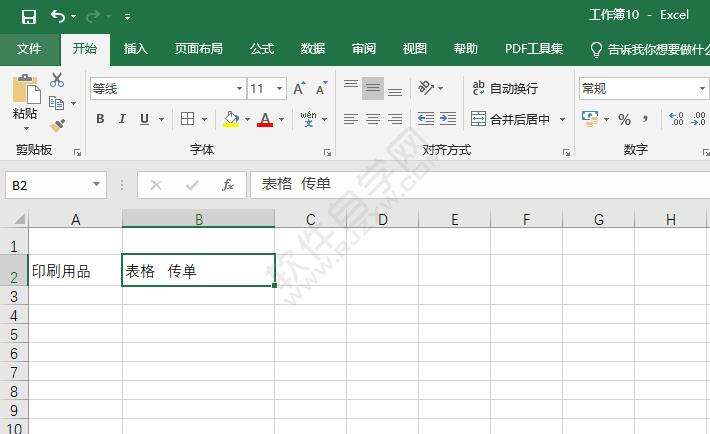Switch to the 页面布局 tab
This screenshot has width=710, height=434.
[198, 48]
